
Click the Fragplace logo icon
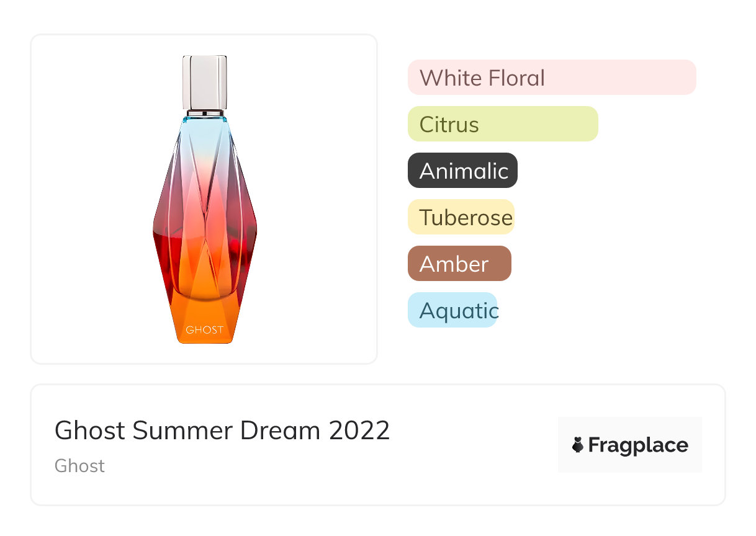pos(578,445)
